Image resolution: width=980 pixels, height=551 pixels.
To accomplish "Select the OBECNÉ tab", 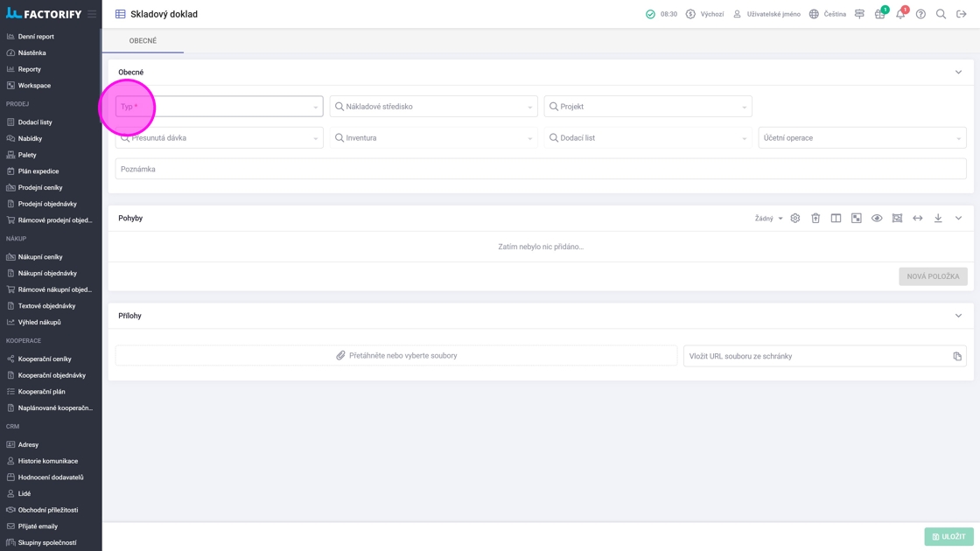I will click(x=143, y=41).
